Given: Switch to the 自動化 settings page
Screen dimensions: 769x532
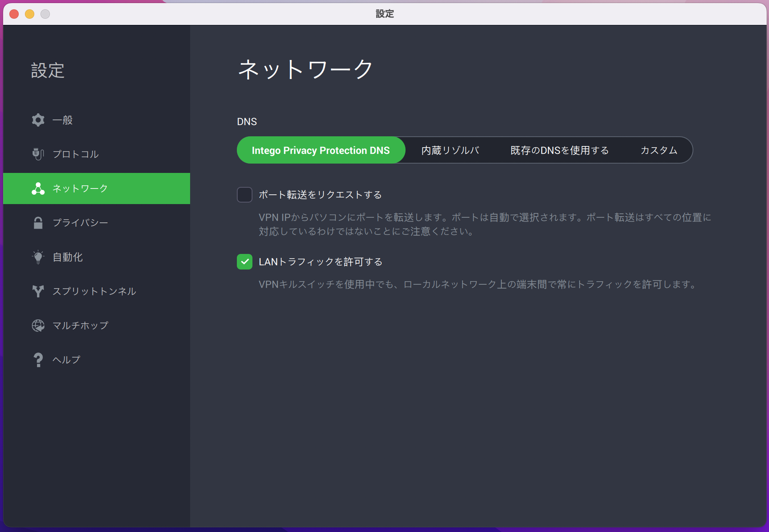Looking at the screenshot, I should [x=97, y=257].
